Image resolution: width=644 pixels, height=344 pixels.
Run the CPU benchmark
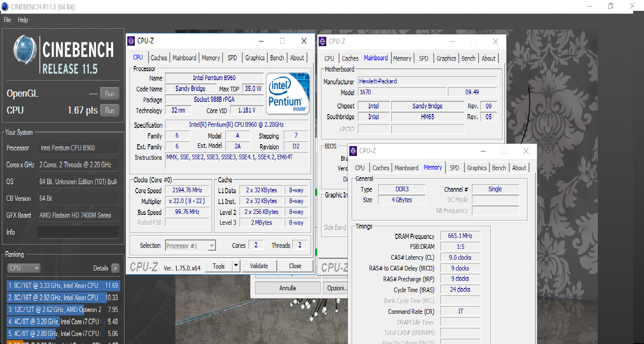pyautogui.click(x=110, y=110)
